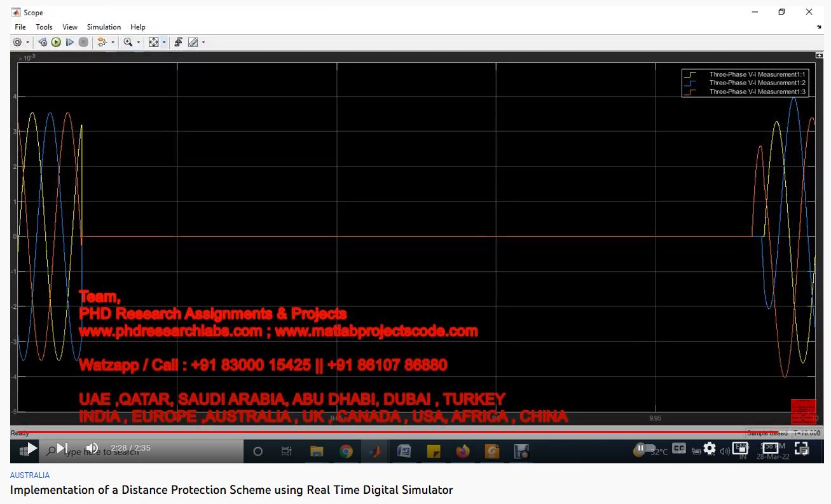Click the AUSTRALIA category link
This screenshot has width=831, height=504.
(x=30, y=475)
